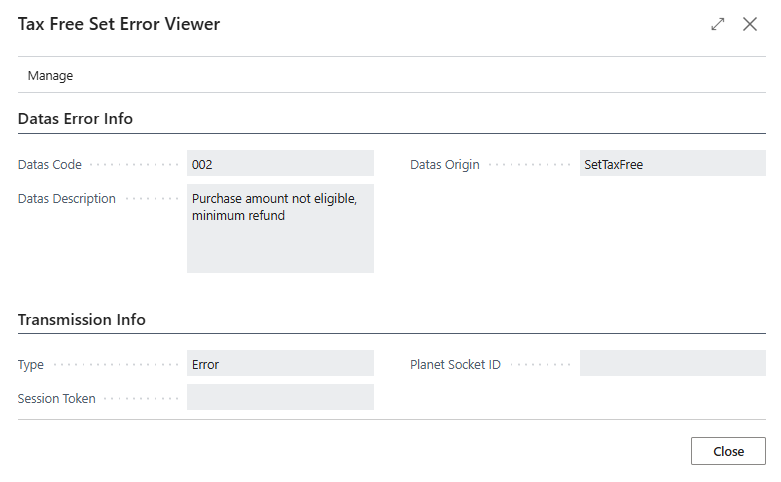Click the Datas Origin label

point(445,165)
